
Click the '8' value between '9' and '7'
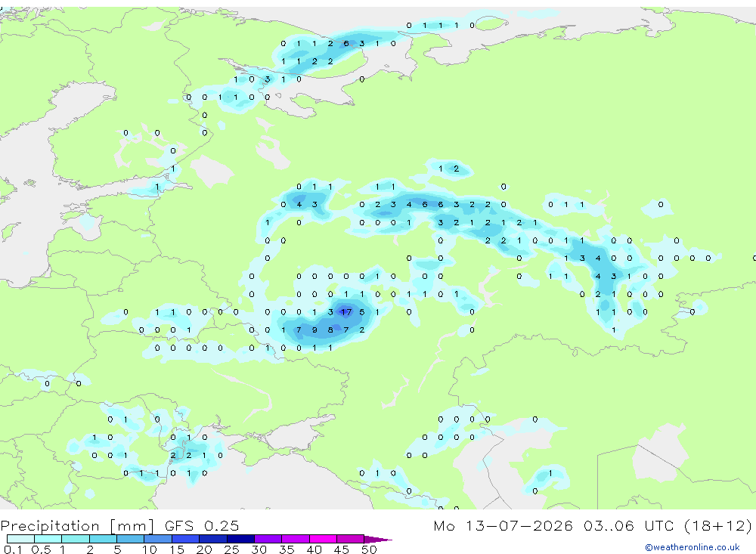330,330
